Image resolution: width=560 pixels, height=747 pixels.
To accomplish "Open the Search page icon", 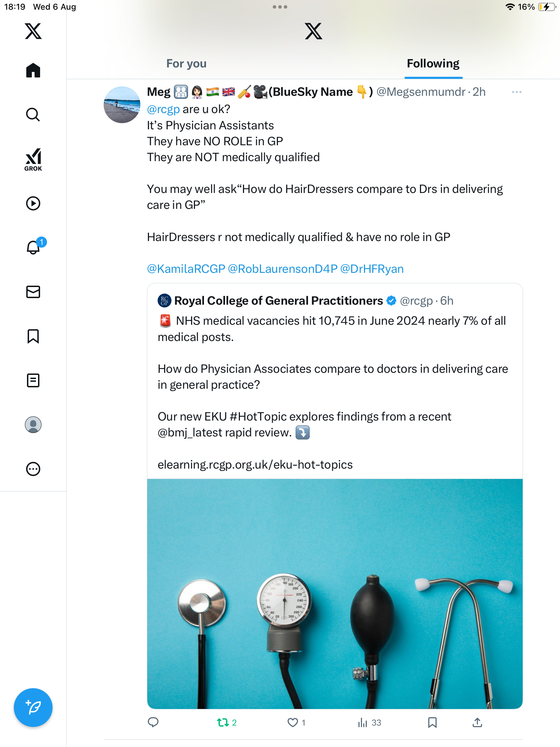I will coord(33,114).
